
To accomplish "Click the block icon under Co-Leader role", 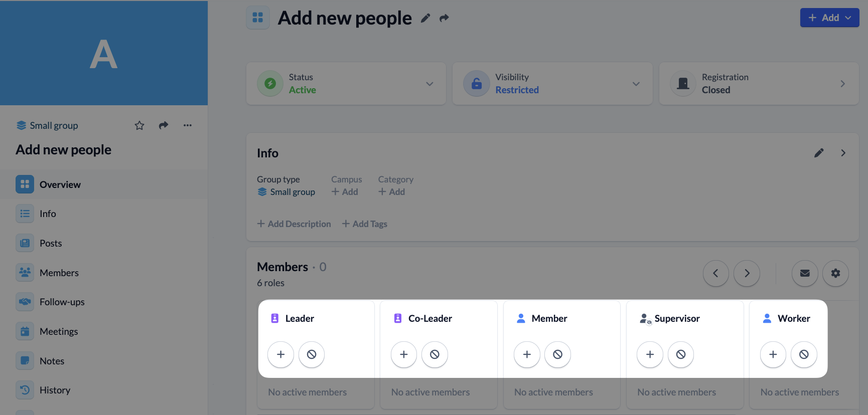I will click(435, 354).
